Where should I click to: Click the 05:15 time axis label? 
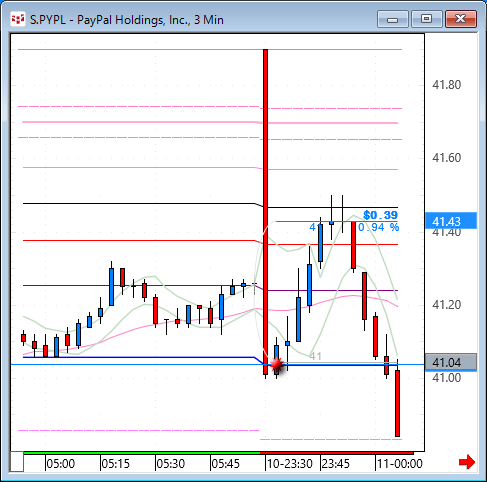point(115,464)
